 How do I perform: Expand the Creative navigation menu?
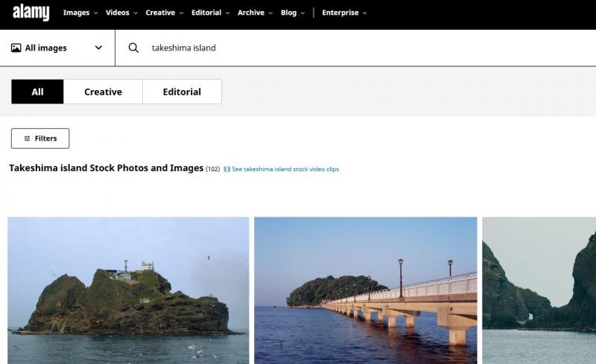click(x=164, y=13)
